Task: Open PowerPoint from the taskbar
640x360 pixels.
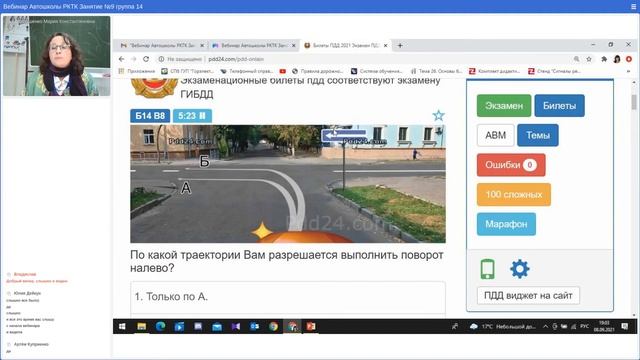Action: point(311,327)
